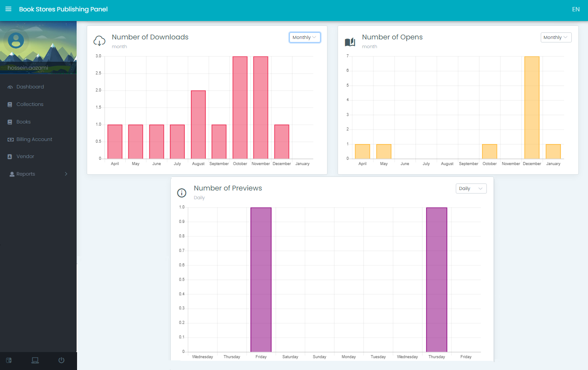The height and width of the screenshot is (370, 588).
Task: Click the laptop icon in sidebar footer
Action: (x=35, y=360)
